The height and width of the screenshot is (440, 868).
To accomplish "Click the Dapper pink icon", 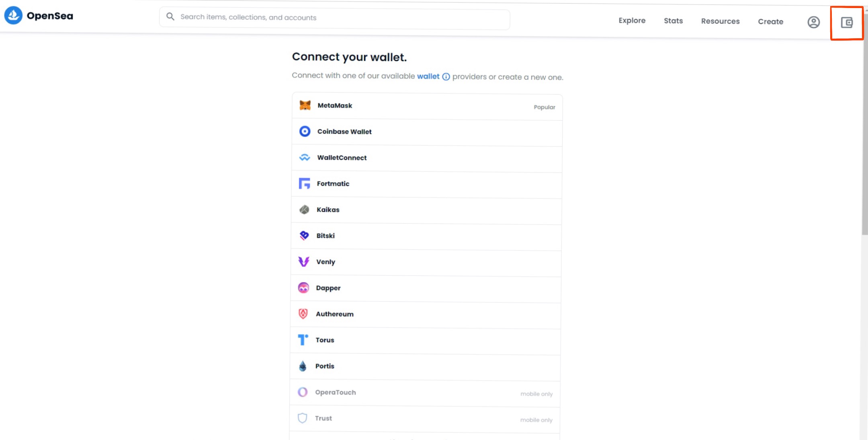I will tap(303, 288).
